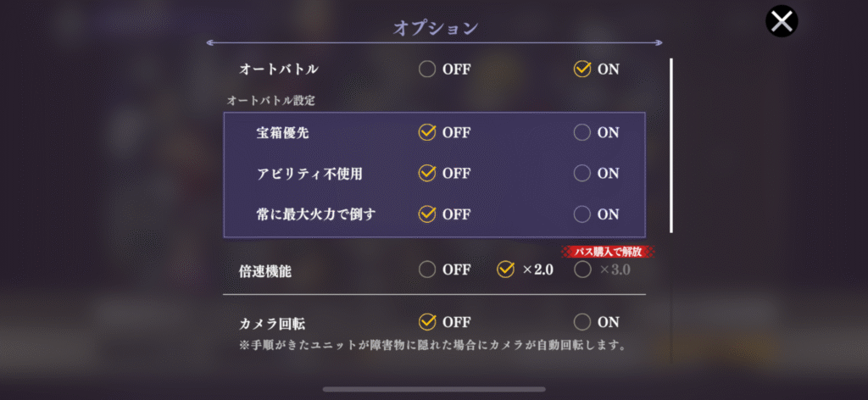Click the options list vertical scrollbar
868x400 pixels.
(x=670, y=145)
